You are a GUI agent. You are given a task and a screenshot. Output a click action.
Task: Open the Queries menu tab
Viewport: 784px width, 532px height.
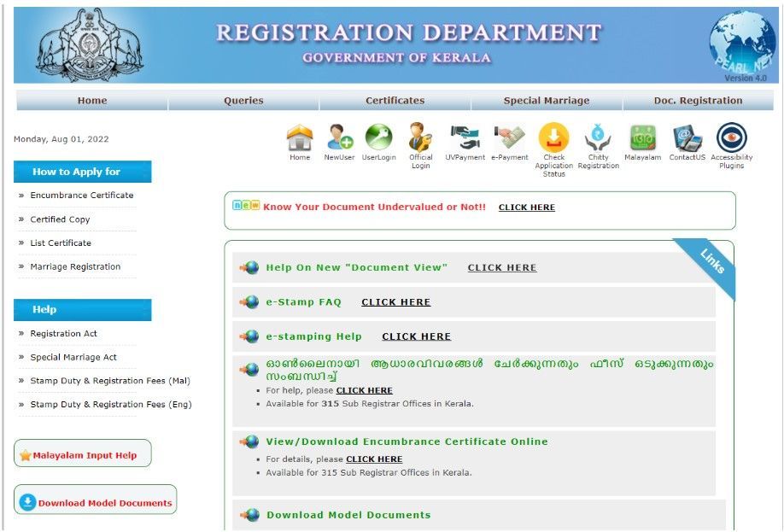coord(243,100)
